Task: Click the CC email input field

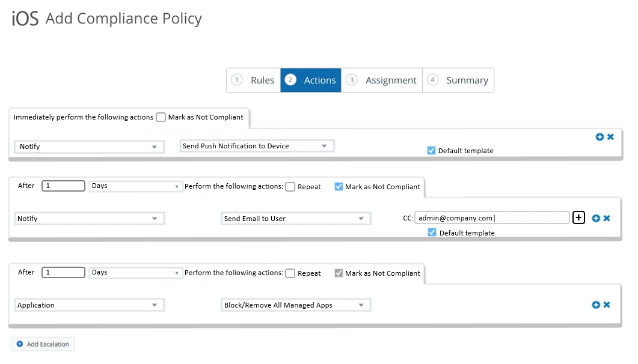Action: tap(491, 218)
